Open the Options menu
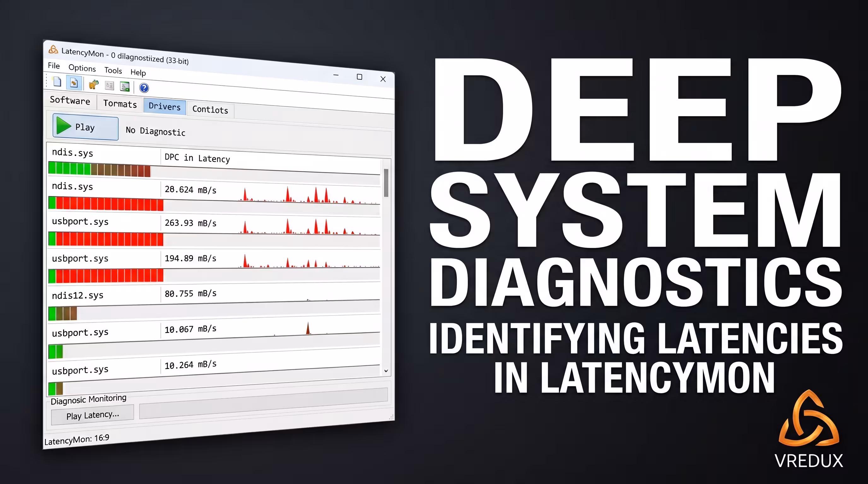868x484 pixels. click(82, 68)
